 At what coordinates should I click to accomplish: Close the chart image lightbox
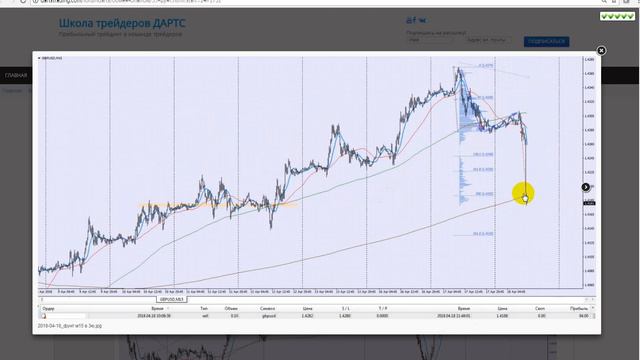[x=601, y=51]
